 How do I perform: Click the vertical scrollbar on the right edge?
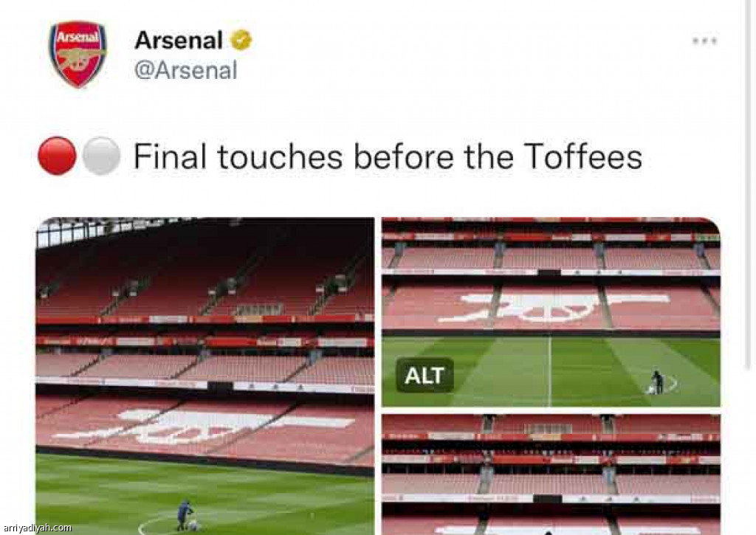tap(750, 221)
